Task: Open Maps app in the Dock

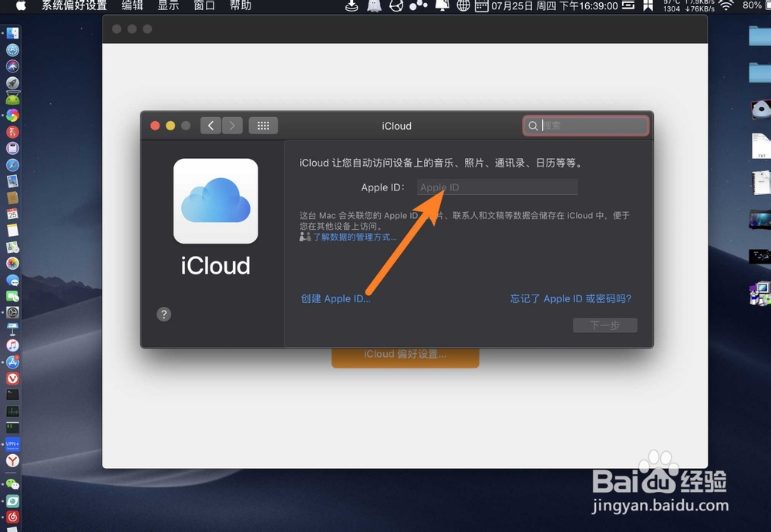Action: (x=13, y=247)
